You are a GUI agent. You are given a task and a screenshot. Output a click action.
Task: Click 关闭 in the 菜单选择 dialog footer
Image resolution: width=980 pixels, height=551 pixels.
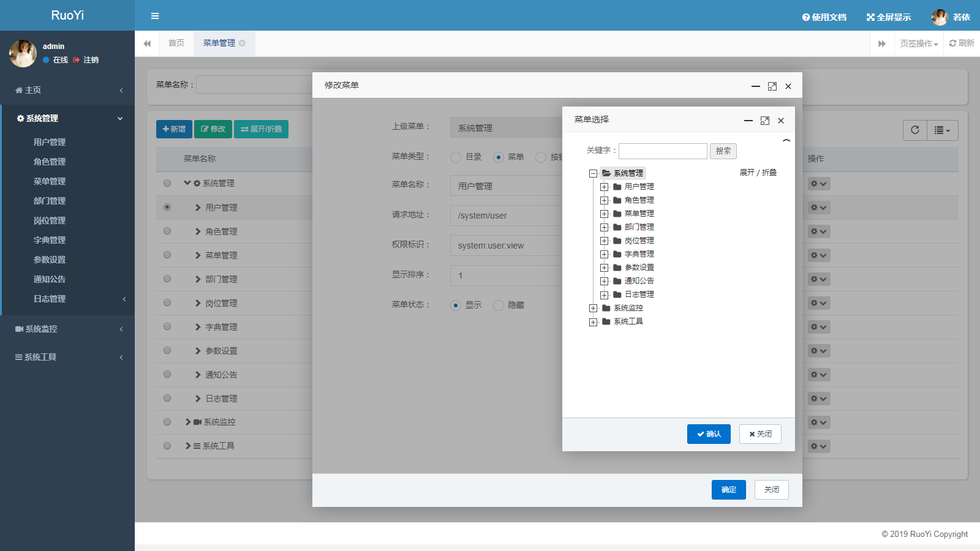760,434
